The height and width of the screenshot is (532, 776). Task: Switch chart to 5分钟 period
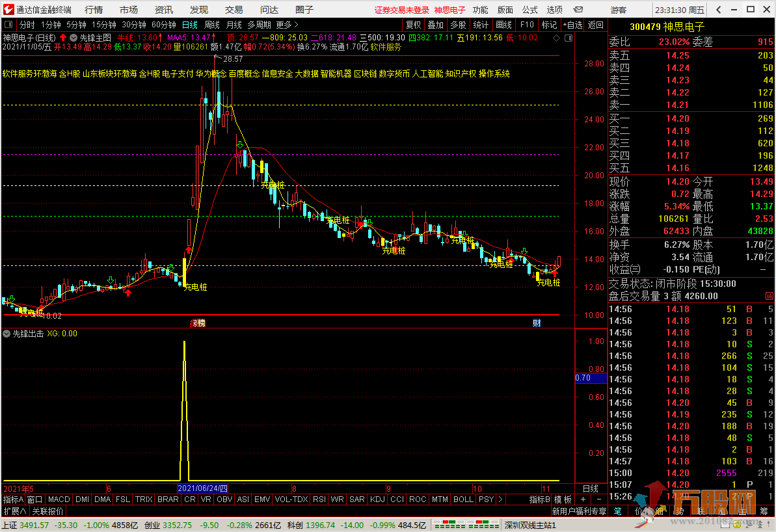coord(76,25)
